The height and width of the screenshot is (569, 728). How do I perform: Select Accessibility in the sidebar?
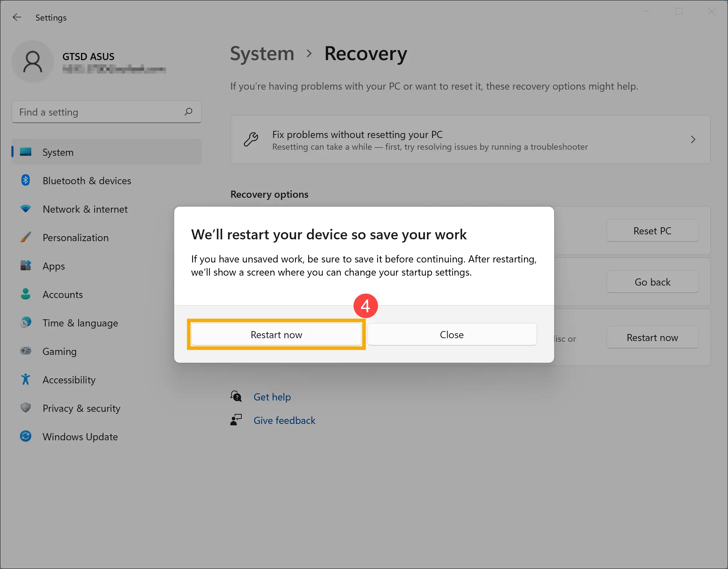point(69,380)
